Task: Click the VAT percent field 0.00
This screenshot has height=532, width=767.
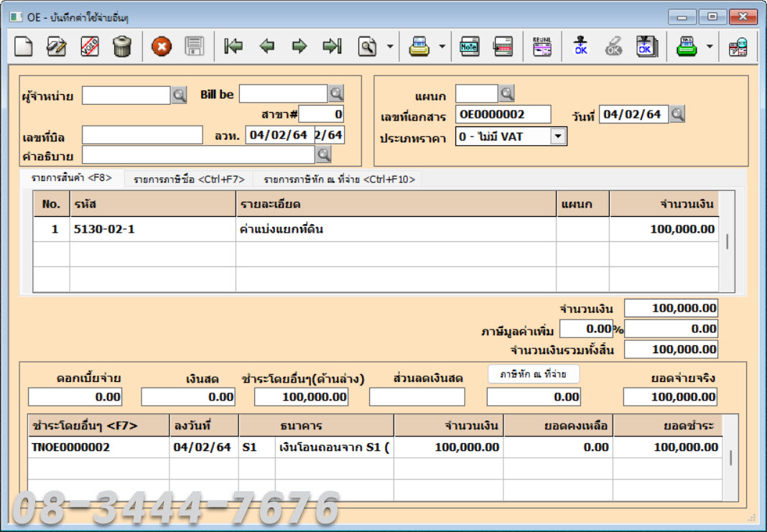Action: [x=586, y=329]
